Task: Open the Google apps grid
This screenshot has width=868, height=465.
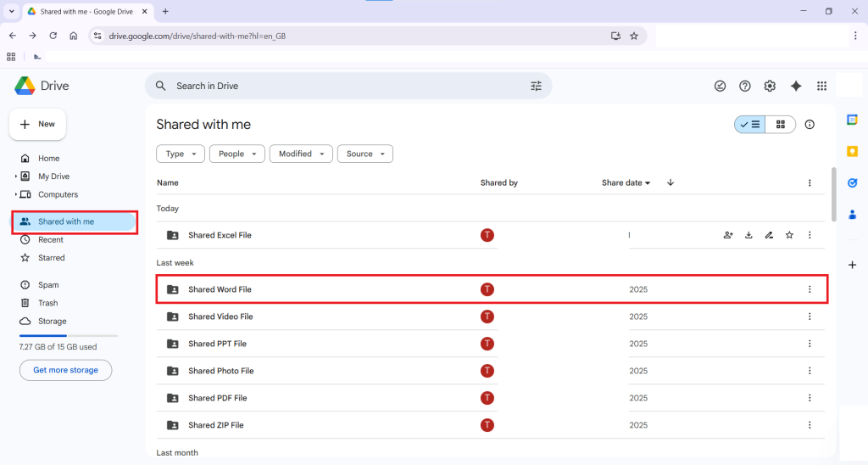Action: [821, 86]
